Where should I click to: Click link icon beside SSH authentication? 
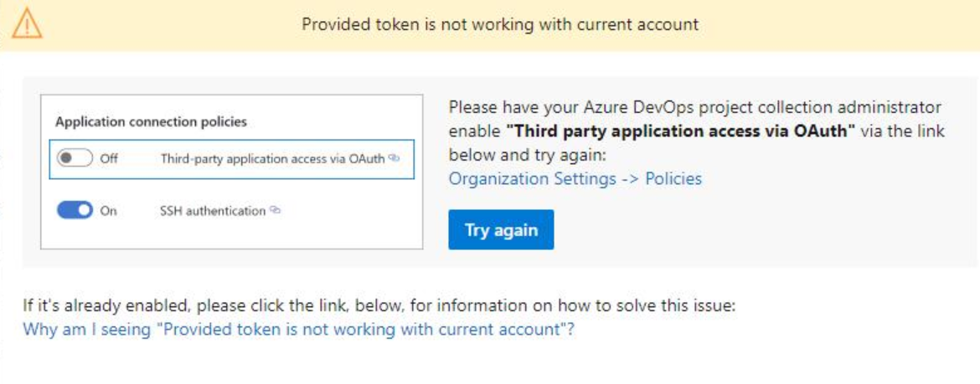point(275,211)
